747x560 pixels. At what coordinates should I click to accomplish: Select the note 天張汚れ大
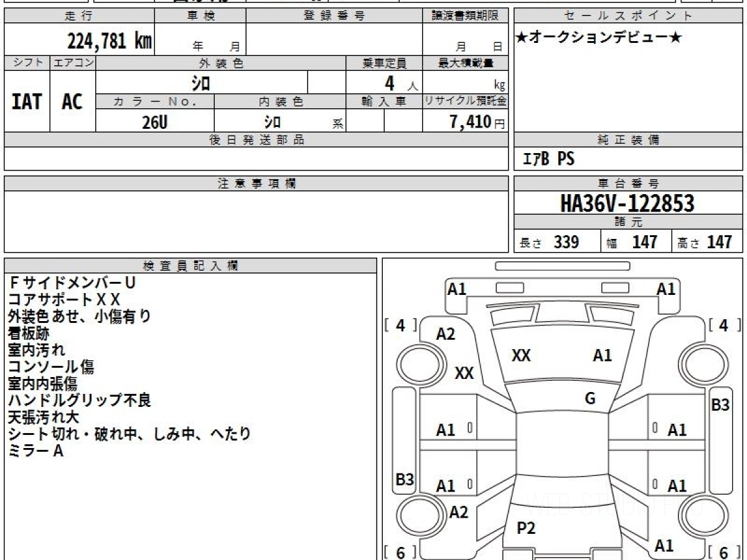point(44,417)
